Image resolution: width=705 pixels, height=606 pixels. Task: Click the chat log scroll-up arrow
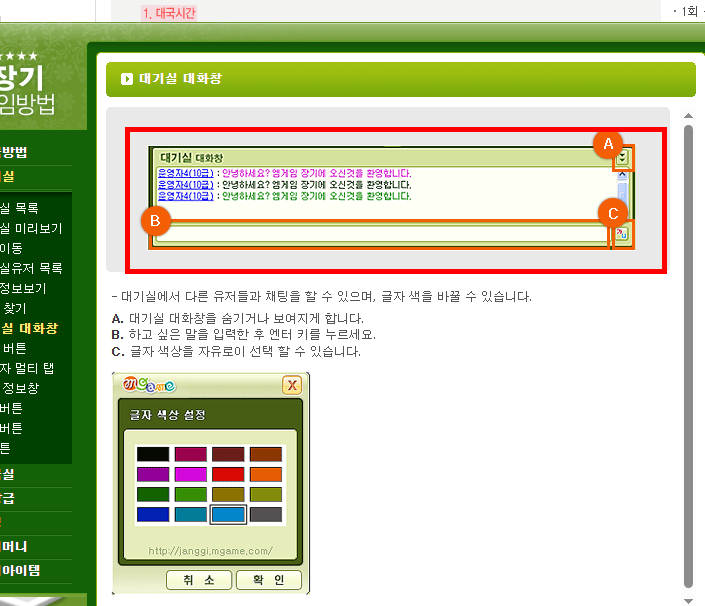(622, 174)
